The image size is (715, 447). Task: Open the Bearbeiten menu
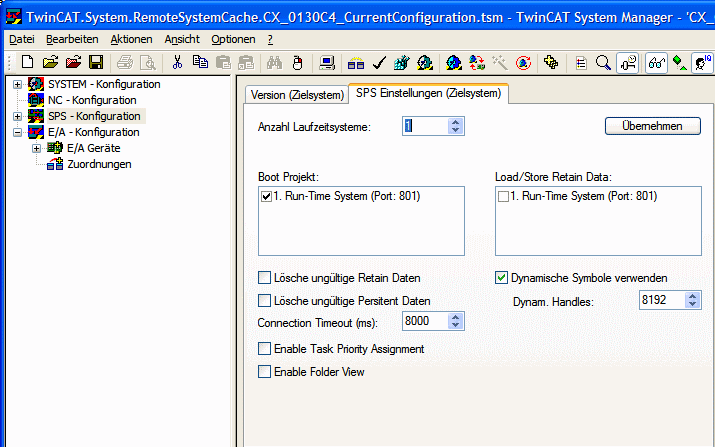[x=72, y=39]
